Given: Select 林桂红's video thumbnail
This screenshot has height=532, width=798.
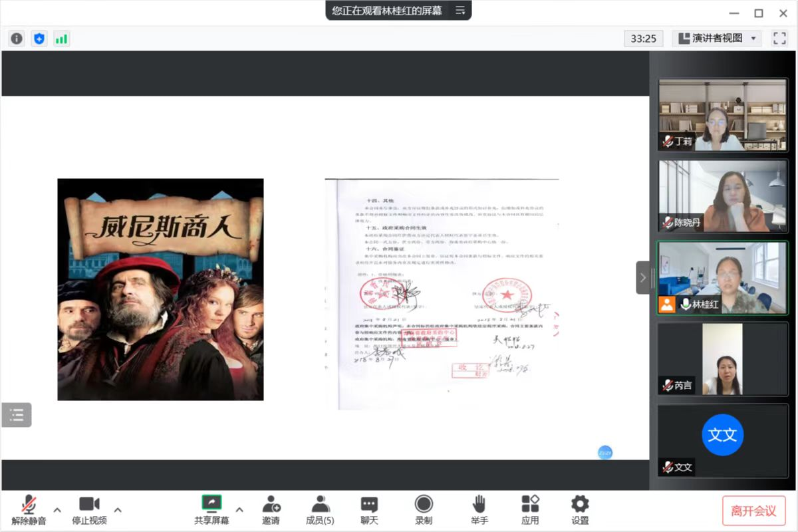Looking at the screenshot, I should (722, 277).
